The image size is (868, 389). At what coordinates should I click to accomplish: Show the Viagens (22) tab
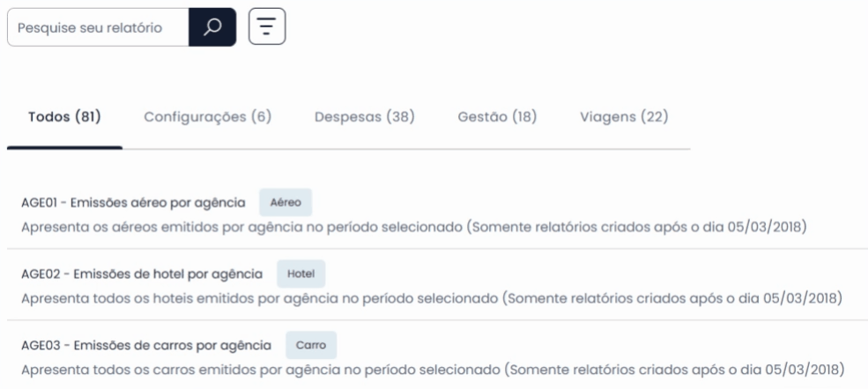point(625,117)
